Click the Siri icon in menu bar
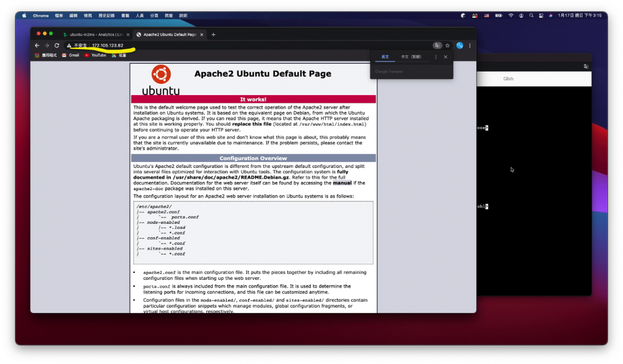The image size is (623, 364). pyautogui.click(x=550, y=16)
